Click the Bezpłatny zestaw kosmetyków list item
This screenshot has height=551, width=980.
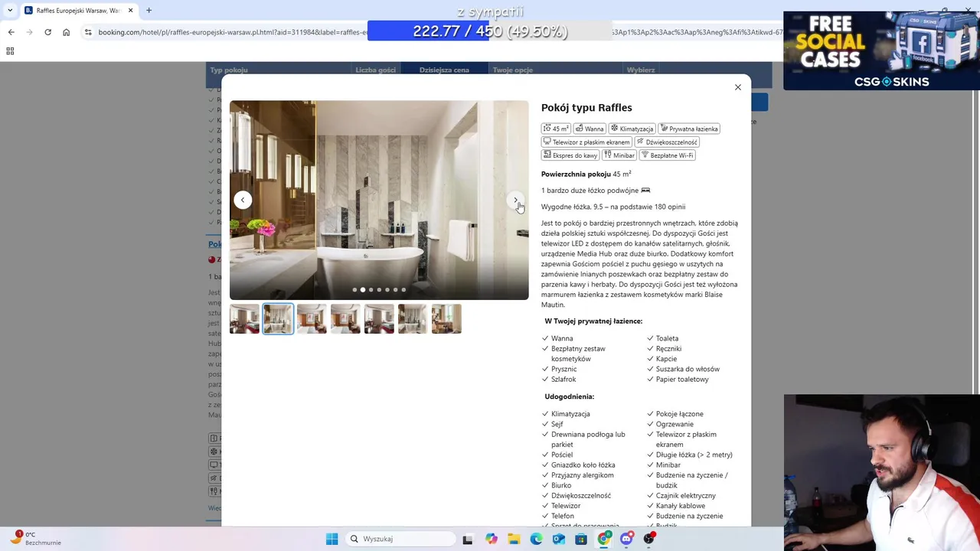[578, 354]
